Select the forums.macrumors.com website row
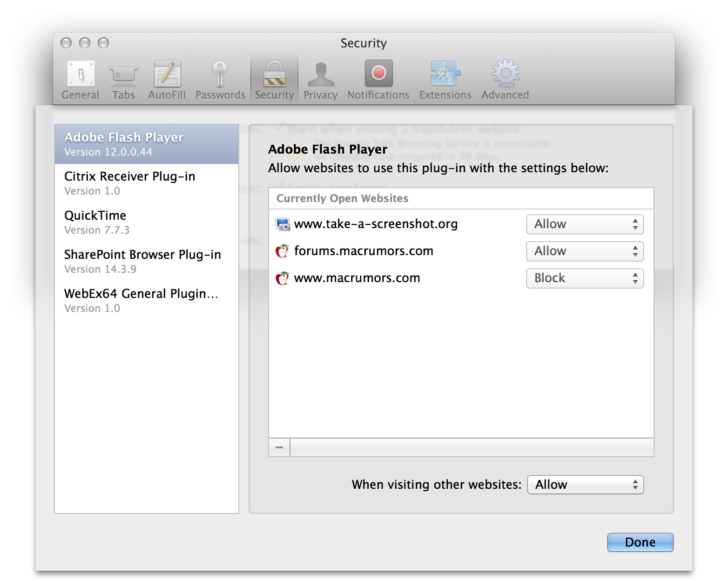This screenshot has width=728, height=581. point(461,251)
